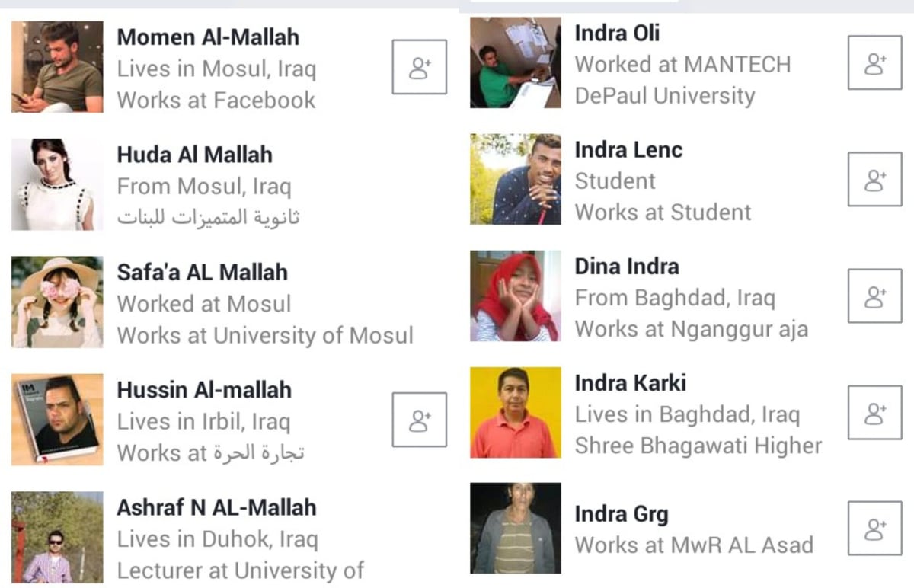Open the Safa'a AL Mallah name link
Screen dimensions: 914x588
[x=202, y=272]
